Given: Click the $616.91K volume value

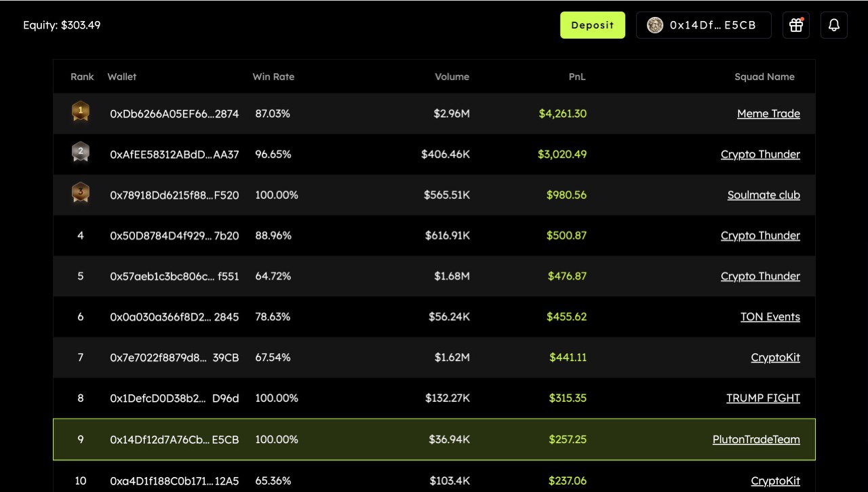Looking at the screenshot, I should (447, 236).
